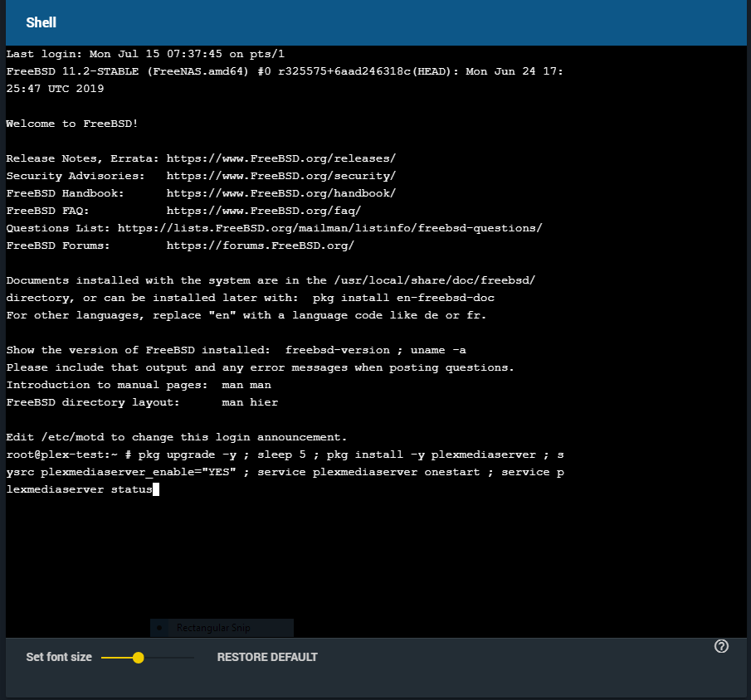Click the FreeBSD 11.2-STABLE version line
The height and width of the screenshot is (700, 751).
click(x=285, y=72)
